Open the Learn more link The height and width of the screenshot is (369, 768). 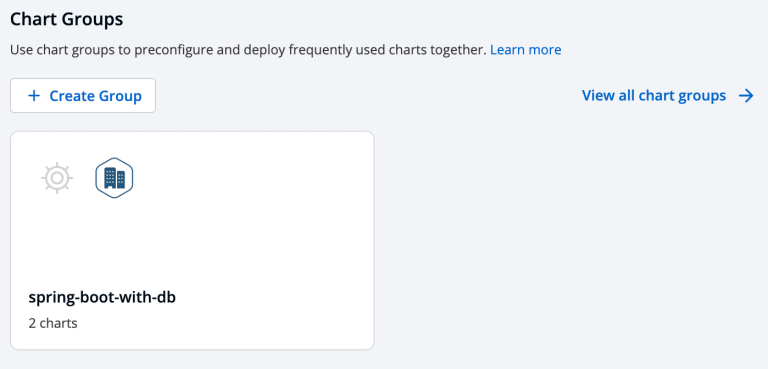click(x=526, y=50)
